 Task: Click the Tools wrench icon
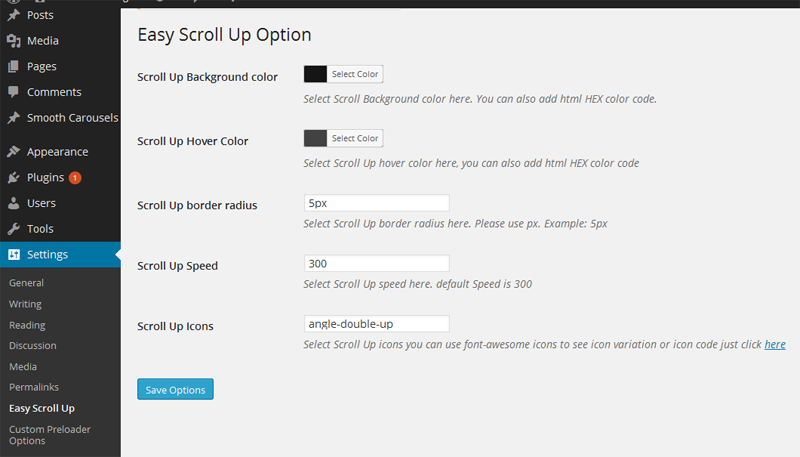[x=14, y=228]
